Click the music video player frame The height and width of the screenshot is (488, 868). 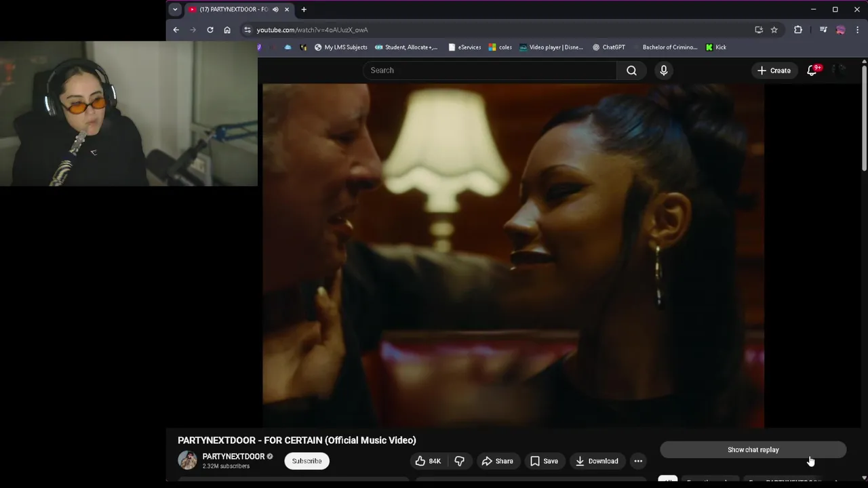513,256
